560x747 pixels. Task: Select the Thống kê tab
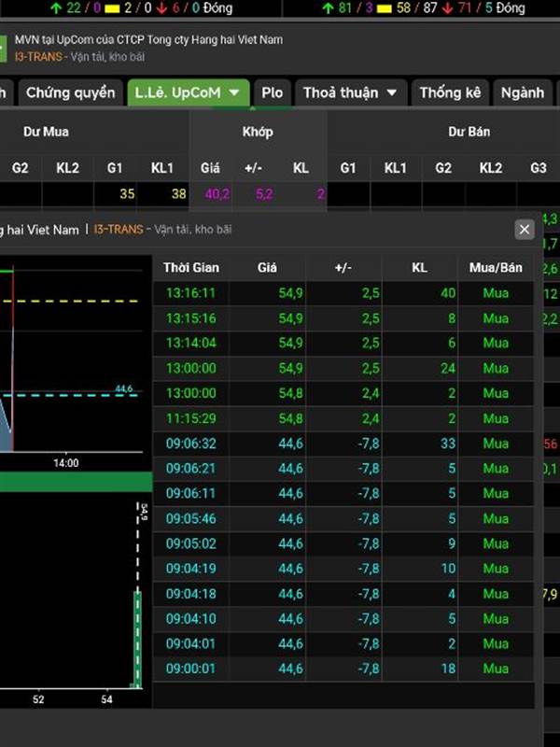point(449,92)
